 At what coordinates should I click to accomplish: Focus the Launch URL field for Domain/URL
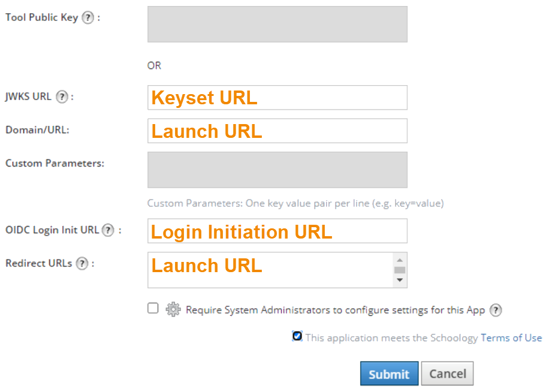click(277, 131)
